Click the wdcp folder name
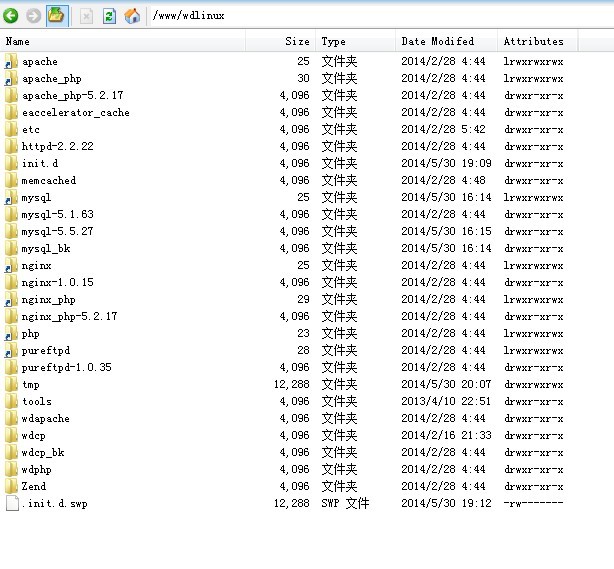The height and width of the screenshot is (569, 614). (x=34, y=435)
